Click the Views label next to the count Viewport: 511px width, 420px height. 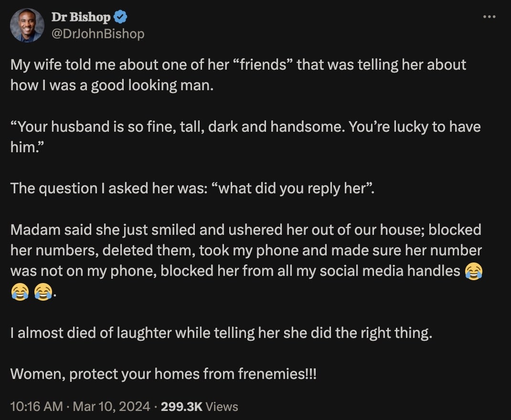(x=222, y=406)
